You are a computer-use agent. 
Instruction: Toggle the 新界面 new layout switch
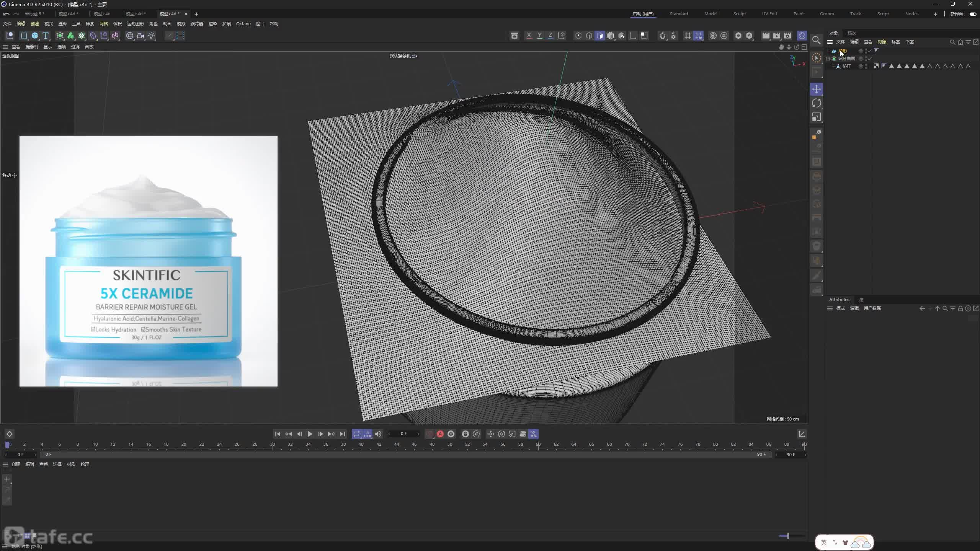[973, 14]
